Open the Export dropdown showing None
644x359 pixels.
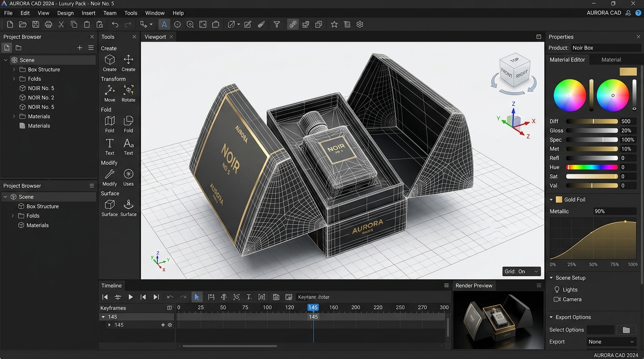coord(612,342)
